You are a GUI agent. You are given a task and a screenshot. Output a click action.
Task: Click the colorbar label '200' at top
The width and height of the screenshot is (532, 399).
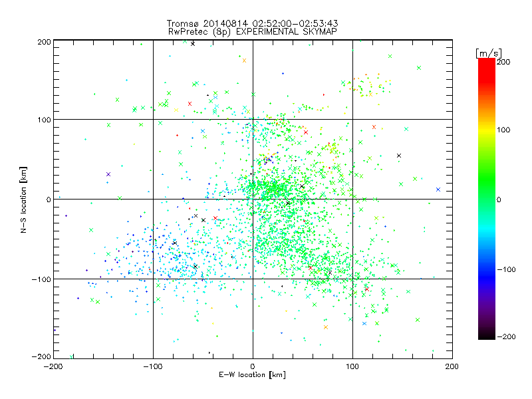[503, 62]
